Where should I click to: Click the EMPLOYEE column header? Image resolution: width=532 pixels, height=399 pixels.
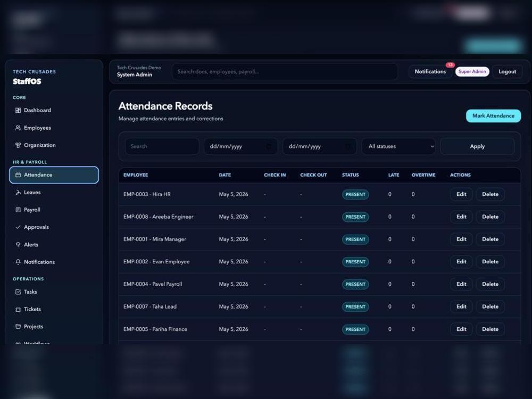pos(135,175)
